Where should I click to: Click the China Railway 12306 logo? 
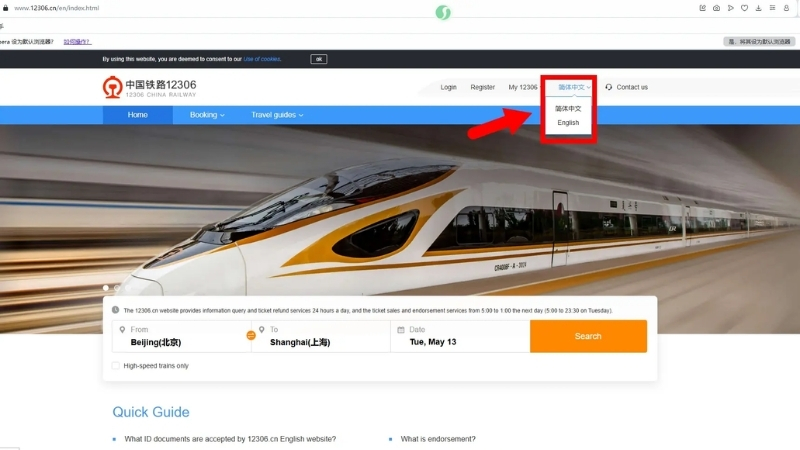(149, 87)
